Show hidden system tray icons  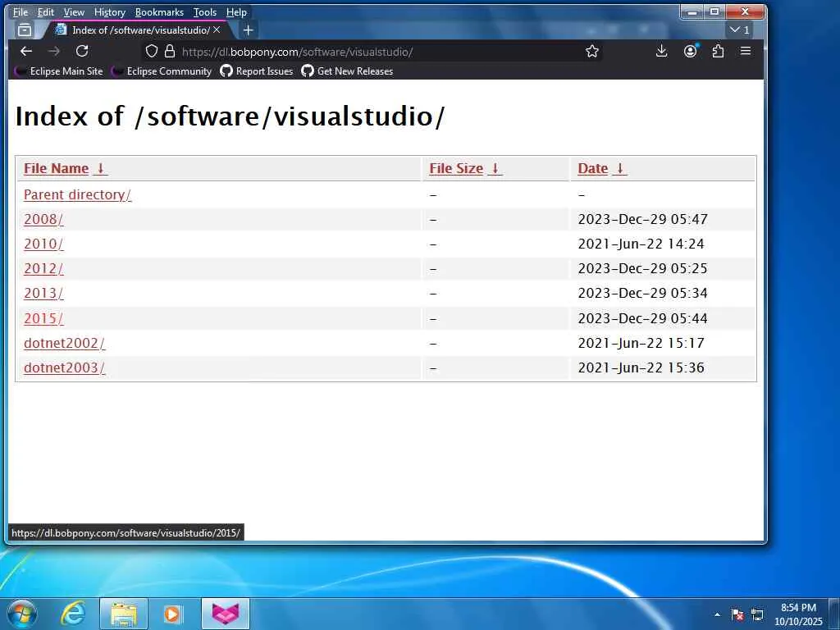click(x=717, y=614)
